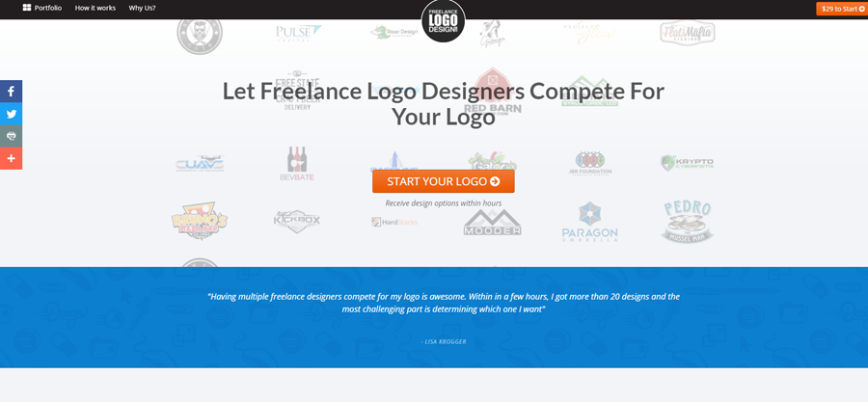Click the print icon in the share sidebar
The width and height of the screenshot is (868, 402).
(x=11, y=136)
